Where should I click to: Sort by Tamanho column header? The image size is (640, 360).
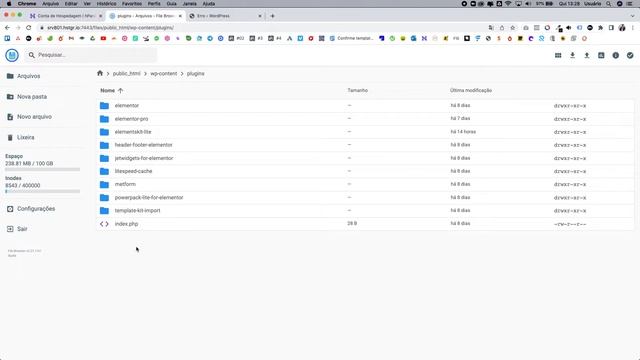358,90
